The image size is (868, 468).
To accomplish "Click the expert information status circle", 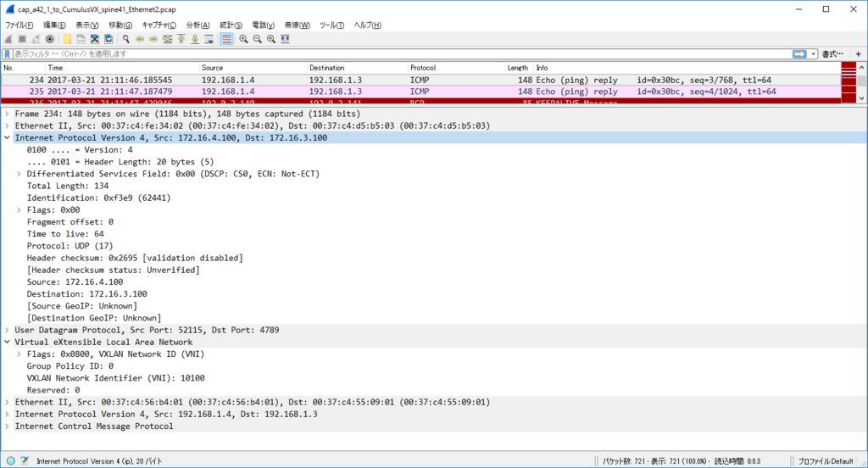I will [x=10, y=461].
